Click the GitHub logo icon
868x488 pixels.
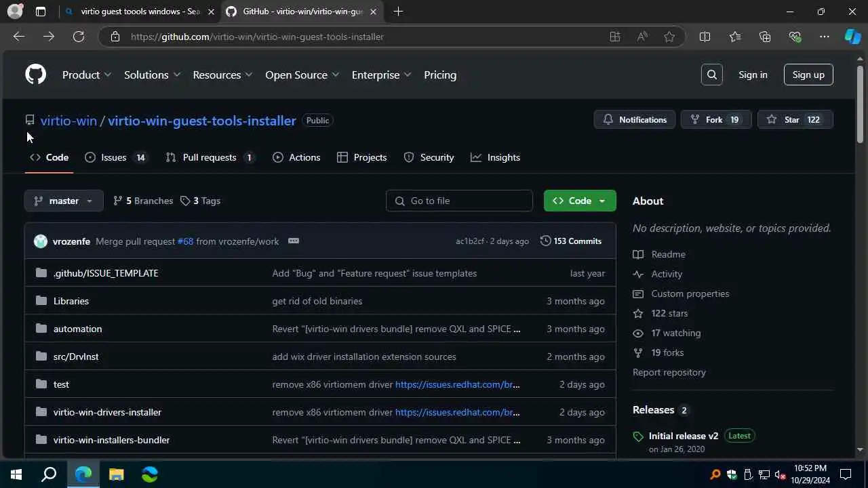[x=35, y=75]
